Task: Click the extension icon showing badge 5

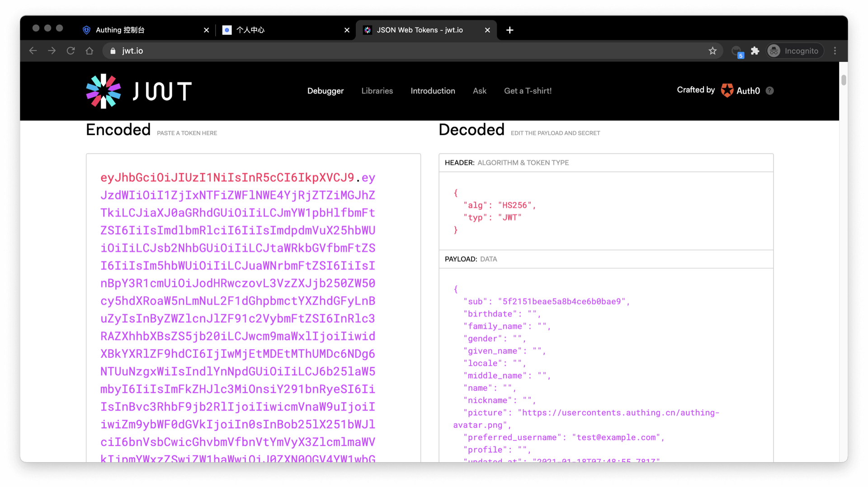Action: pyautogui.click(x=737, y=51)
